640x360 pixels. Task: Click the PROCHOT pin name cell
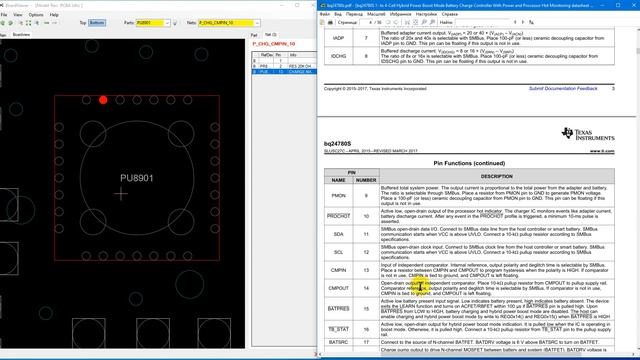point(338,216)
